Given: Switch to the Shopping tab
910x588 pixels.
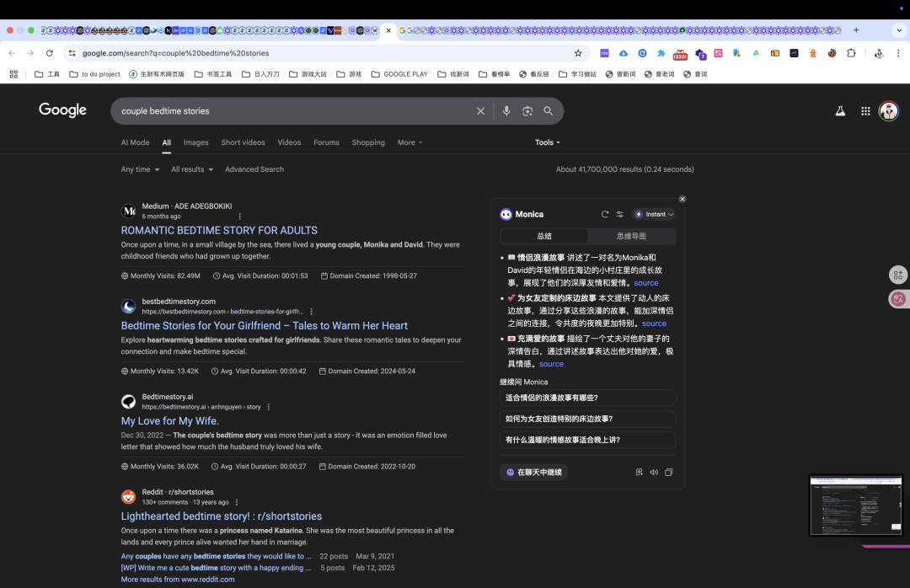Looking at the screenshot, I should pos(368,142).
